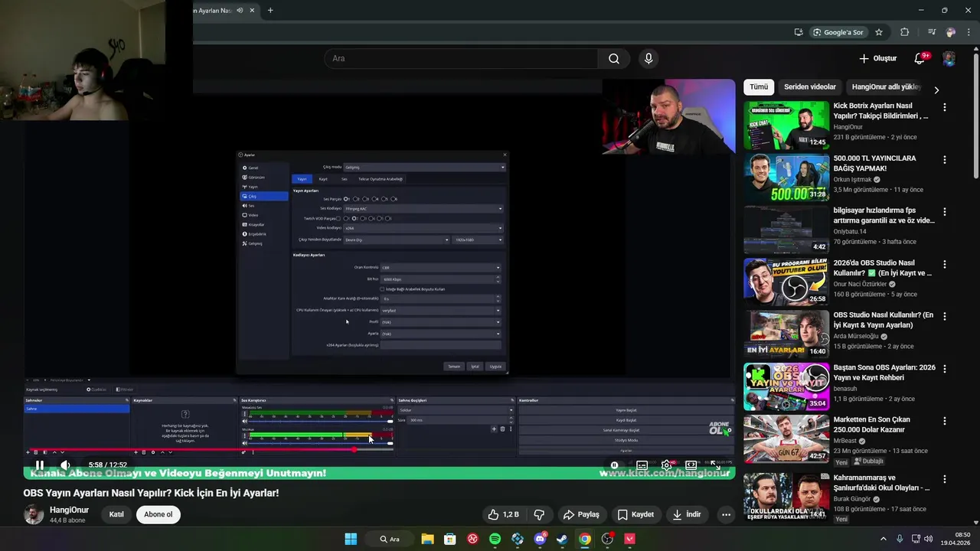The width and height of the screenshot is (980, 551).
Task: Open File Explorer from the taskbar
Action: (427, 539)
